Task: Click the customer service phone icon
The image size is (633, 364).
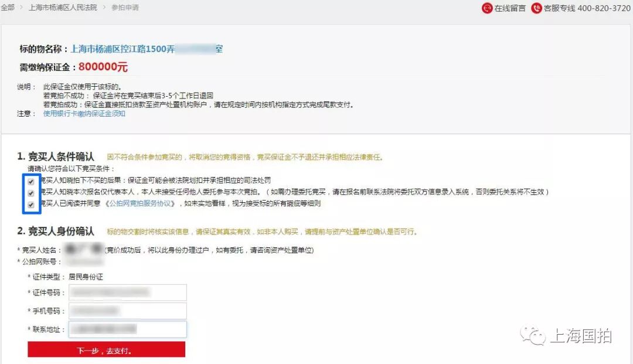Action: (536, 8)
